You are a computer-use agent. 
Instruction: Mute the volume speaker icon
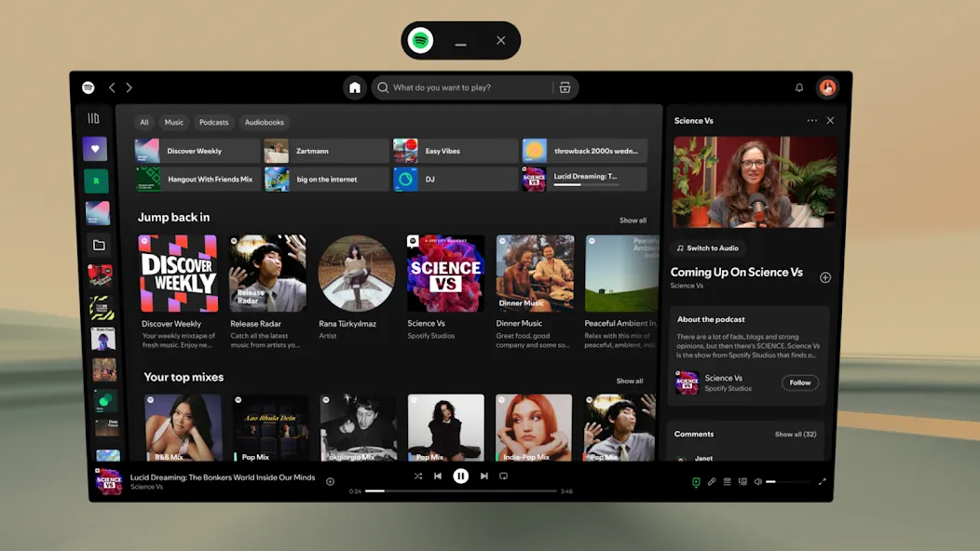coord(757,481)
